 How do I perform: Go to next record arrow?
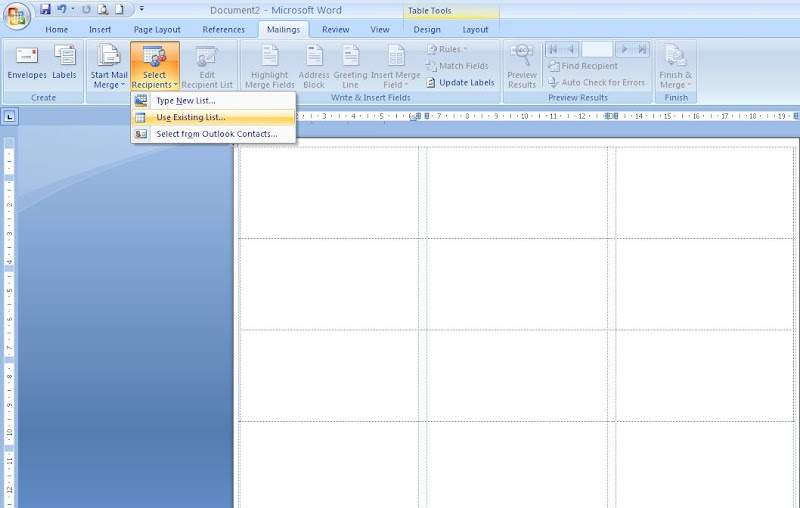click(x=624, y=49)
